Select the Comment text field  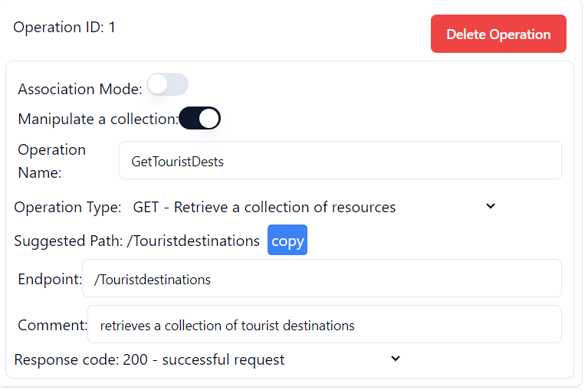coord(324,325)
